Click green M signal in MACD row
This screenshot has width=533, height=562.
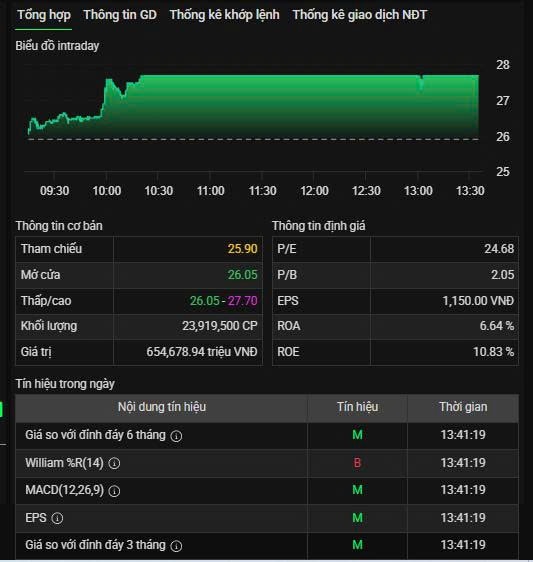pyautogui.click(x=357, y=490)
